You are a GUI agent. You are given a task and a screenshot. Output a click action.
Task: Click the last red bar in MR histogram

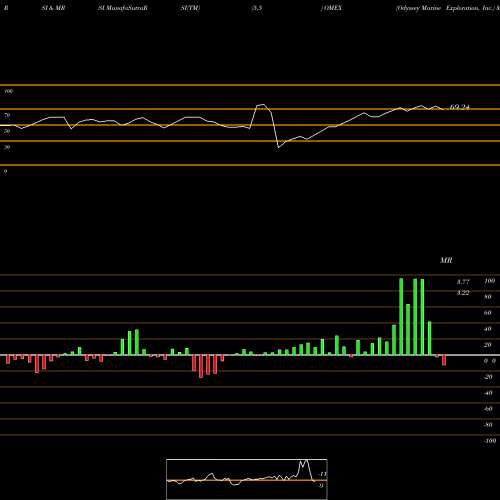tap(444, 360)
